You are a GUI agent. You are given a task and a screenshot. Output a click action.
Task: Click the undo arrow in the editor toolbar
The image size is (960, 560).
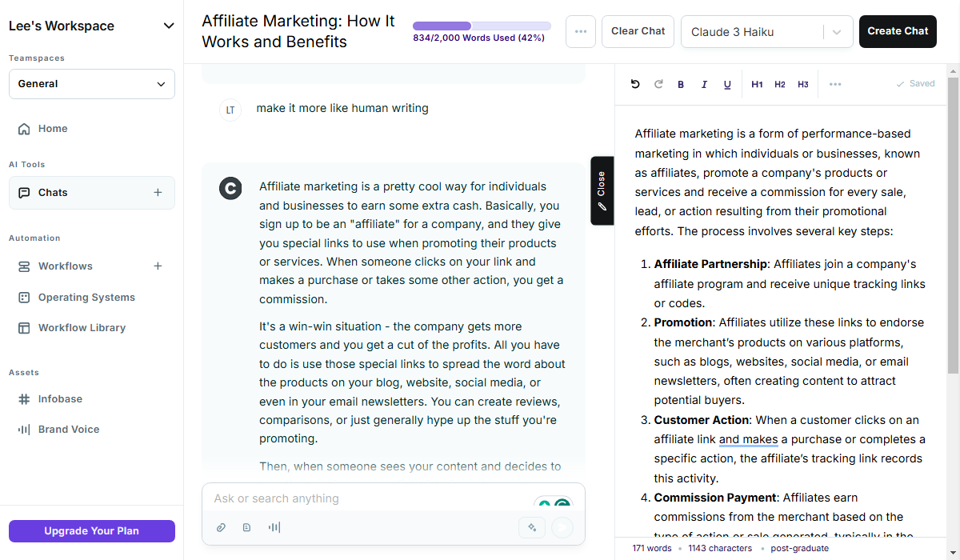click(635, 84)
